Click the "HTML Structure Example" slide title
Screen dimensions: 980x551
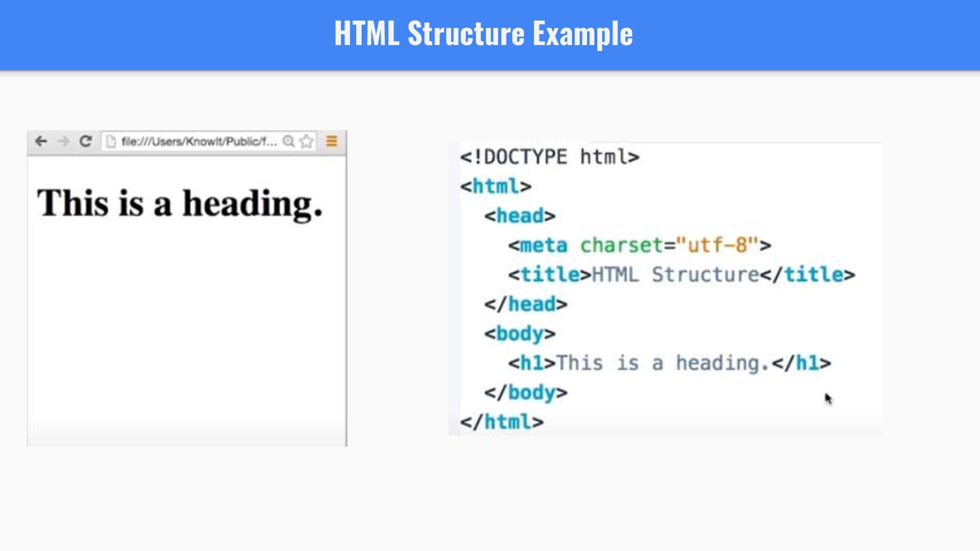click(x=483, y=34)
